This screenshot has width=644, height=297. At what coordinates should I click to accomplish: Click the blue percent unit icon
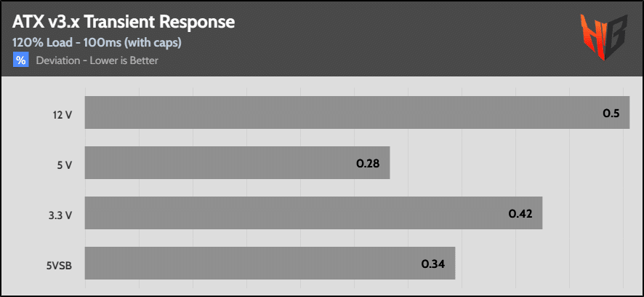point(21,60)
